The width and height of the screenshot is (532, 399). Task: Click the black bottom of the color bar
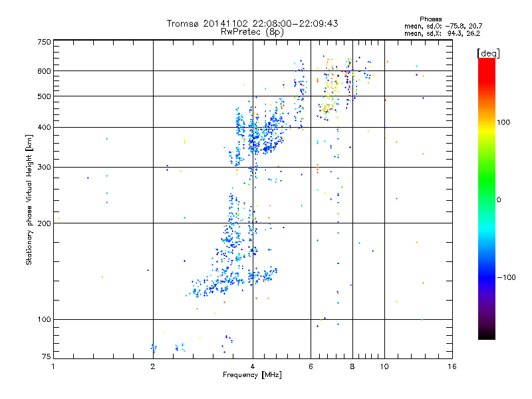click(487, 335)
